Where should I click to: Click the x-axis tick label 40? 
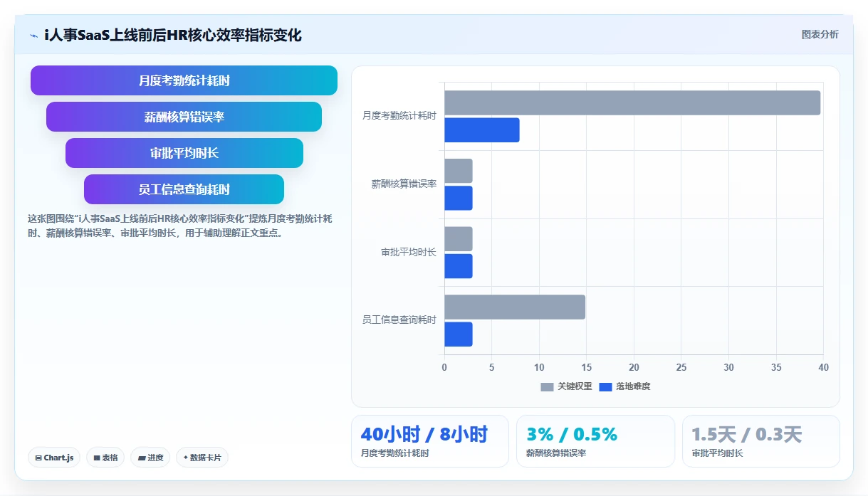coord(823,367)
